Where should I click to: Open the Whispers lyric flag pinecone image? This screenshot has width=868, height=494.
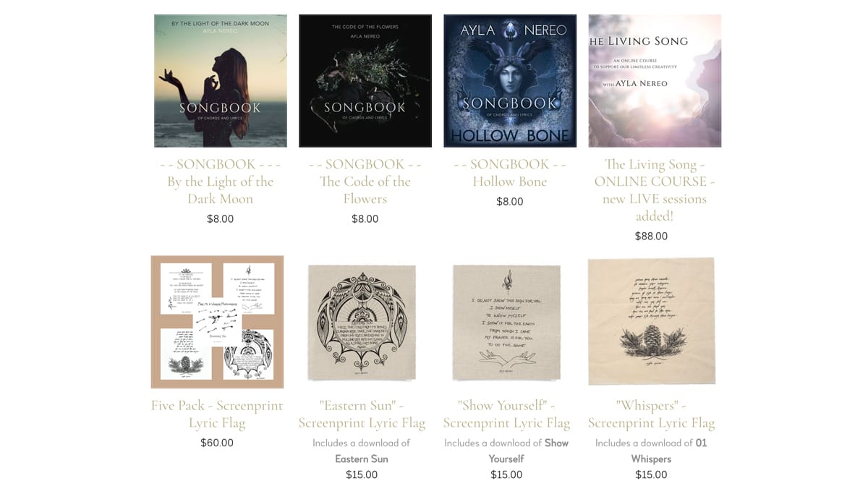point(652,322)
